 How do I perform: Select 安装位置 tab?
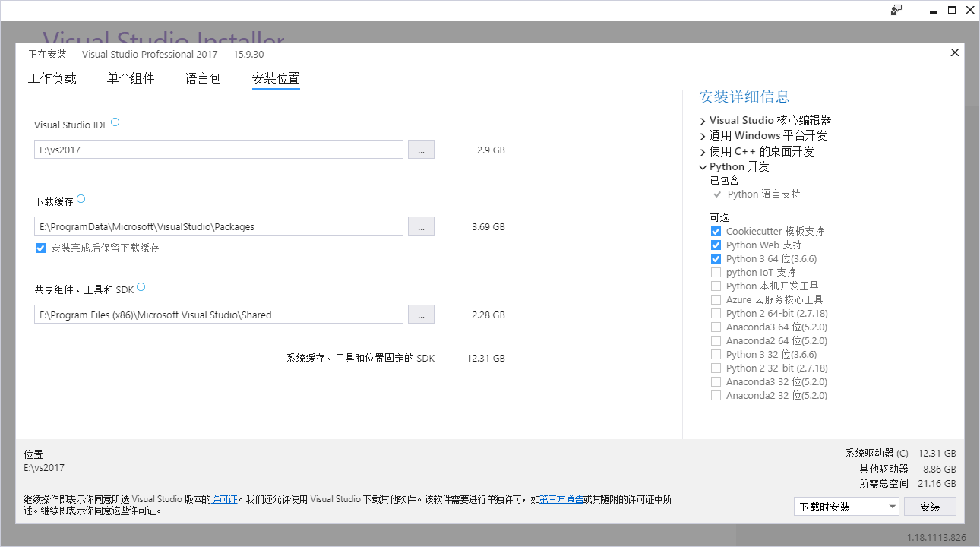[276, 78]
